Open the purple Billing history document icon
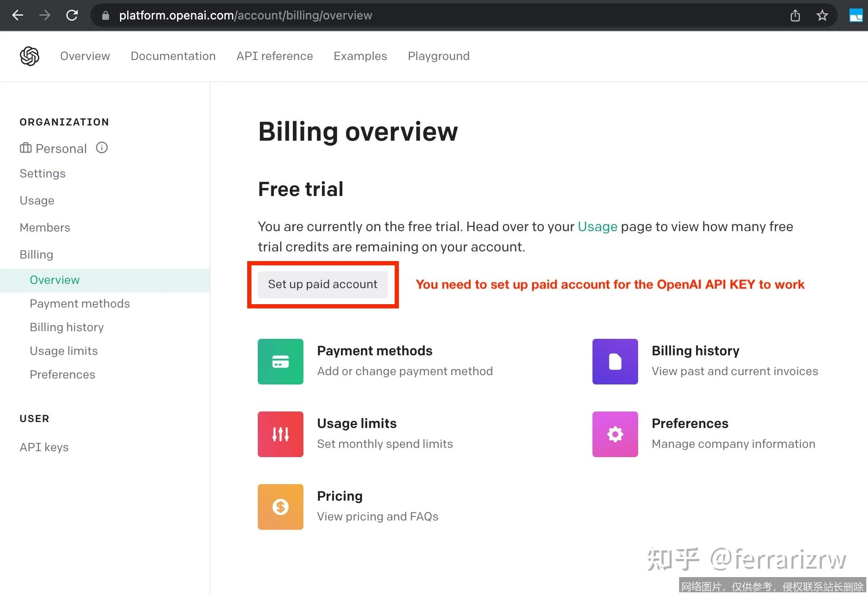This screenshot has width=868, height=594. point(615,362)
